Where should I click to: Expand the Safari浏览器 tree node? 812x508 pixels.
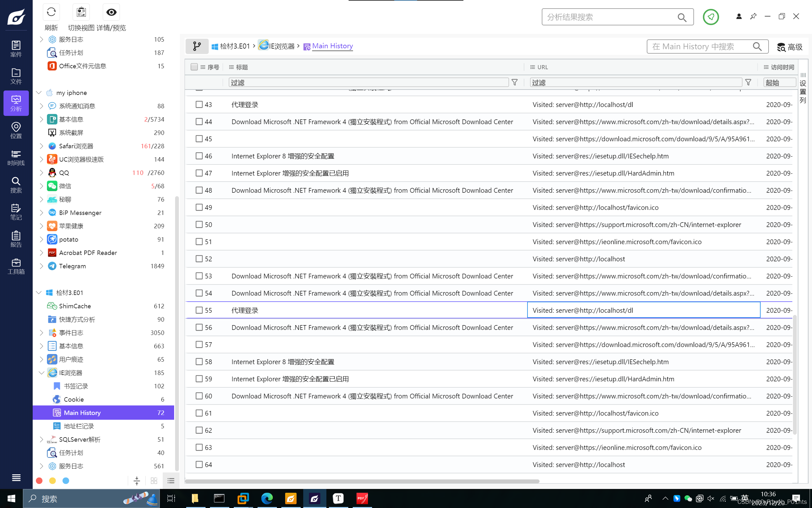point(41,146)
